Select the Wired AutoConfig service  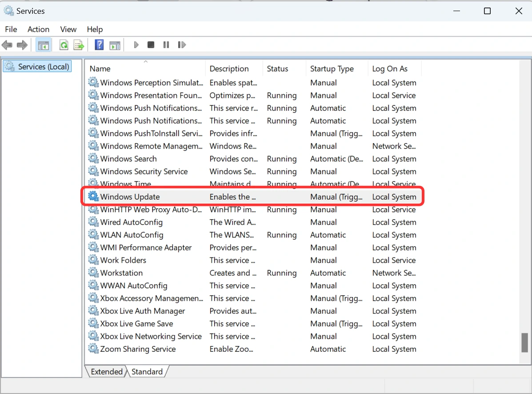click(252, 222)
